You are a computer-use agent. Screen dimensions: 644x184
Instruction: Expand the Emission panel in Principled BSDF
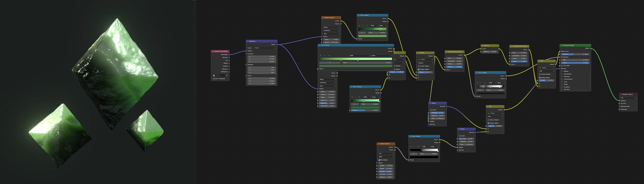[562, 87]
